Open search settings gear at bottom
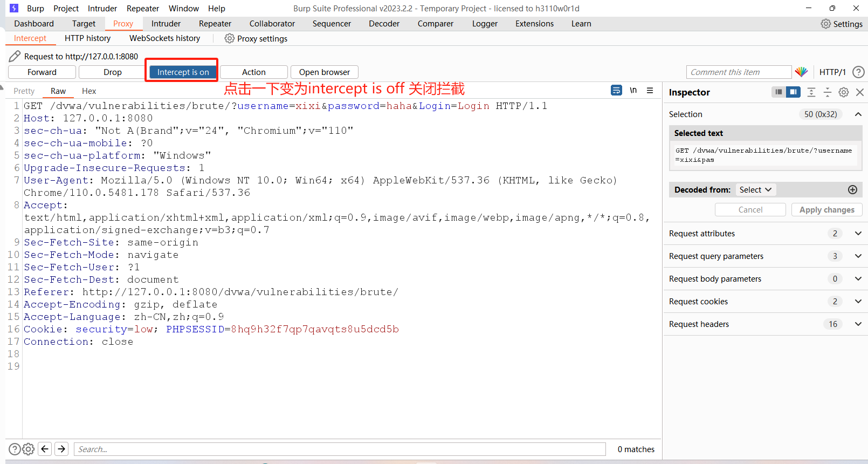This screenshot has width=868, height=464. point(29,449)
